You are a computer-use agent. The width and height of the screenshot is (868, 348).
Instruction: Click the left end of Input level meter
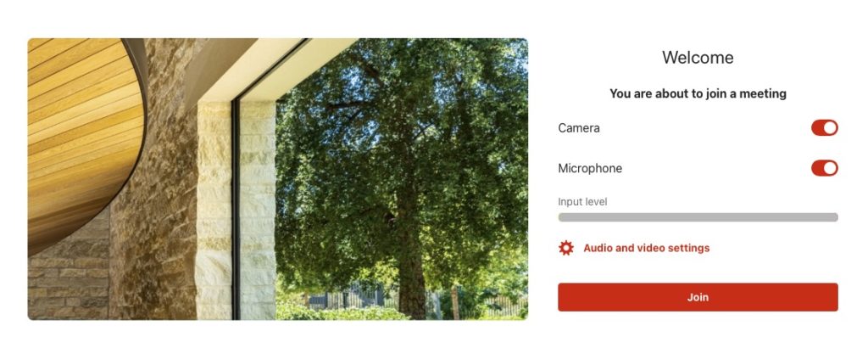tap(561, 217)
